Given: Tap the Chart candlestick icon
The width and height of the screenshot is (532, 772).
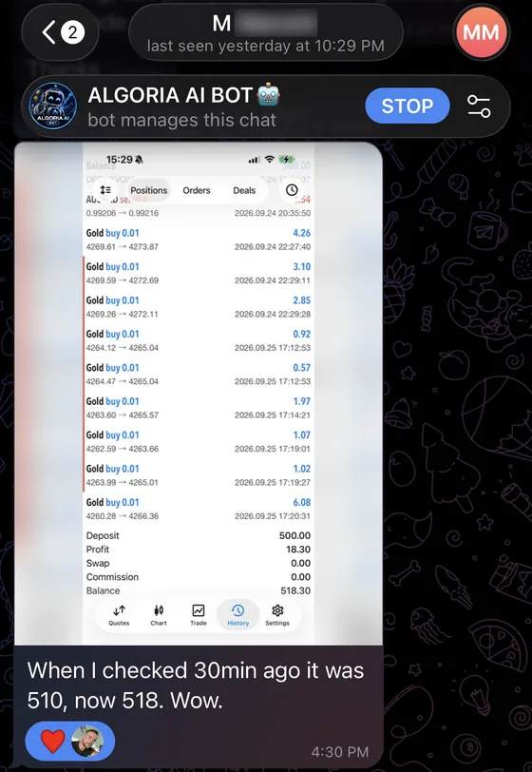Looking at the screenshot, I should point(159,615).
